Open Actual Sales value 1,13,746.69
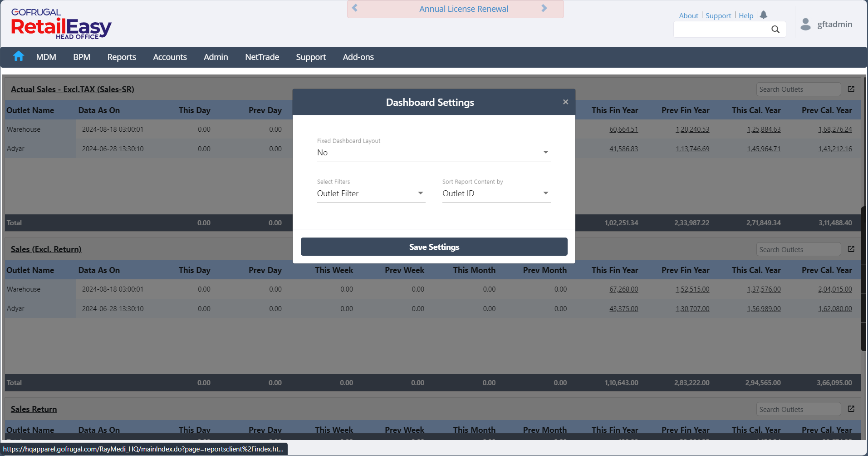This screenshot has width=868, height=456. (x=692, y=149)
